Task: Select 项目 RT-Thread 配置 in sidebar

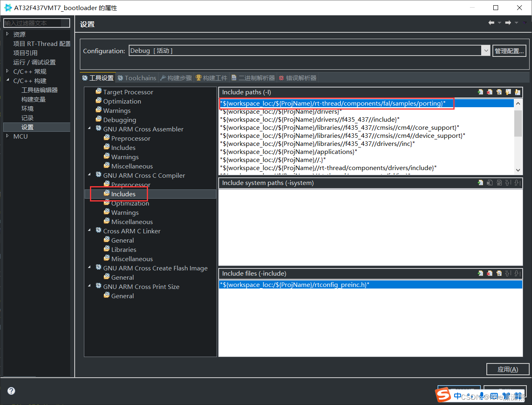Action: pos(42,44)
